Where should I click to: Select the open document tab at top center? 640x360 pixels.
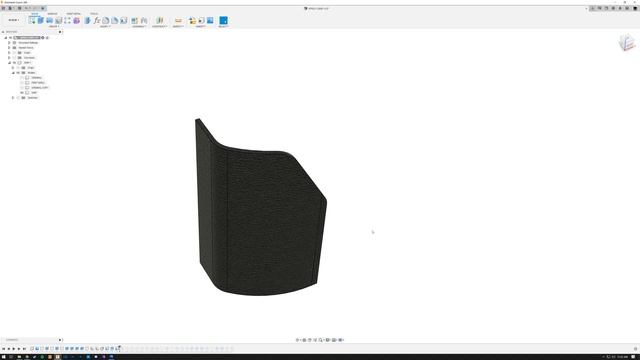coord(316,8)
